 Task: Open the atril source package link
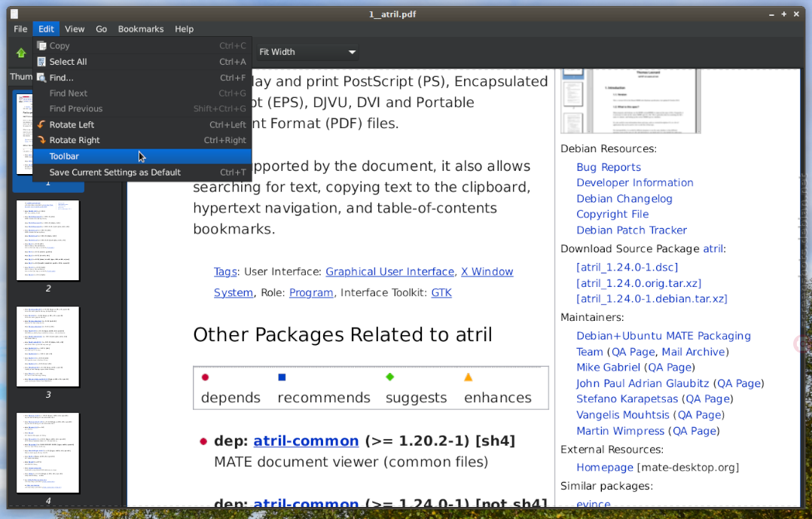(x=713, y=249)
